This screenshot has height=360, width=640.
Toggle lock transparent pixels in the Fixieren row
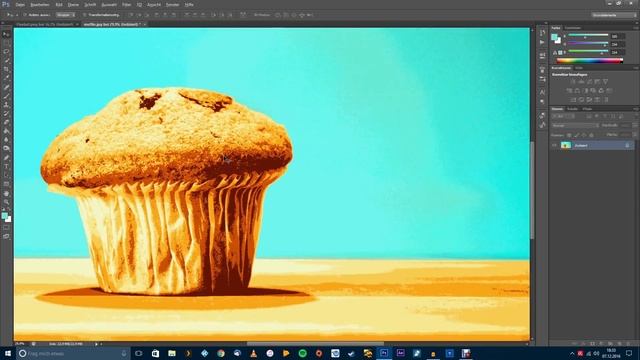tap(569, 135)
